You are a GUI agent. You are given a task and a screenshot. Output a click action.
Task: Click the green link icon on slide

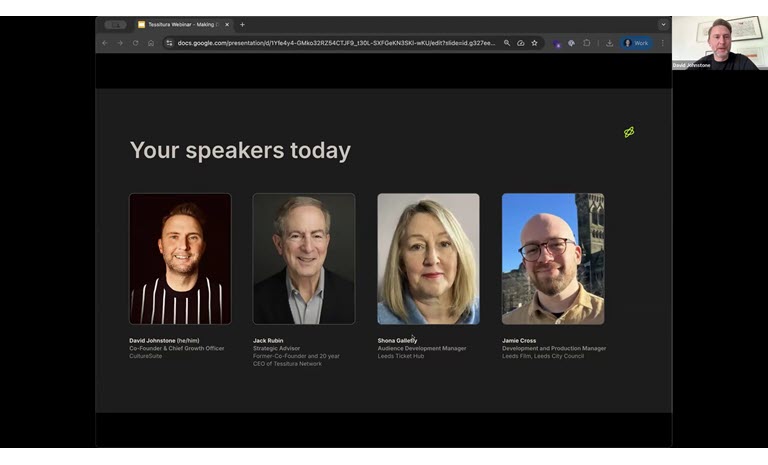tap(629, 132)
